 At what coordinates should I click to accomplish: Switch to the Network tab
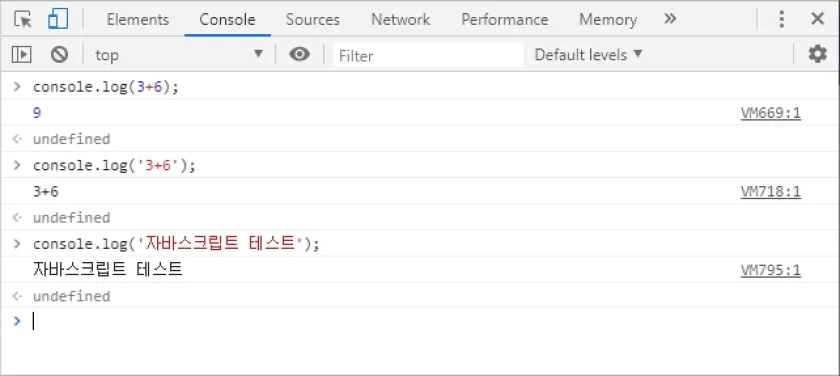tap(401, 20)
